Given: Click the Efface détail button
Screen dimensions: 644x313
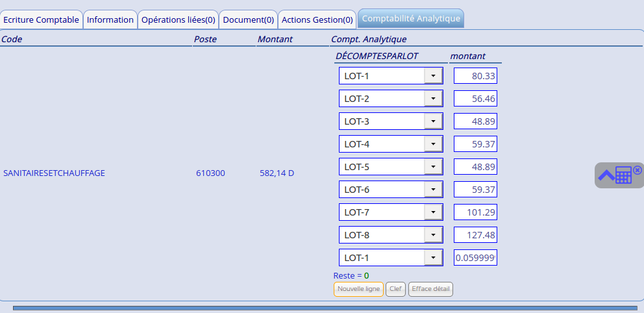Looking at the screenshot, I should pos(430,289).
